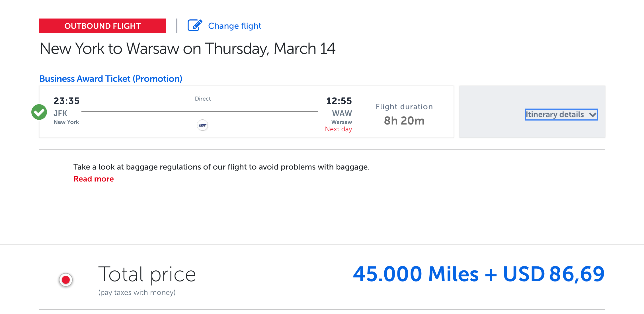The height and width of the screenshot is (314, 644).
Task: Click the pencil edit icon beside Change flight
Action: [195, 26]
